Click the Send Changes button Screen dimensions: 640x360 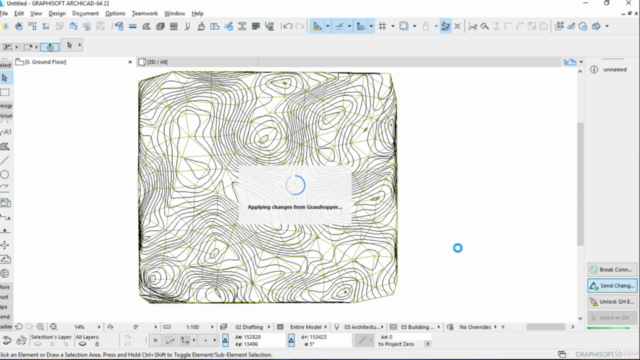coord(612,286)
